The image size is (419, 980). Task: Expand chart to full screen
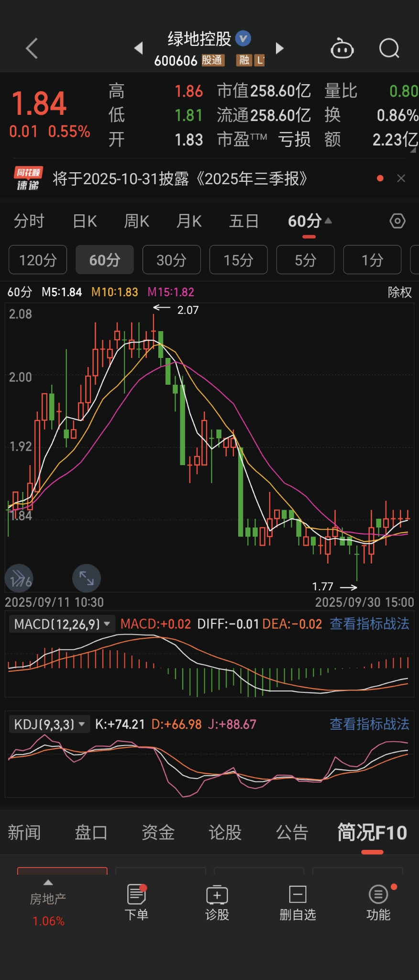point(87,578)
